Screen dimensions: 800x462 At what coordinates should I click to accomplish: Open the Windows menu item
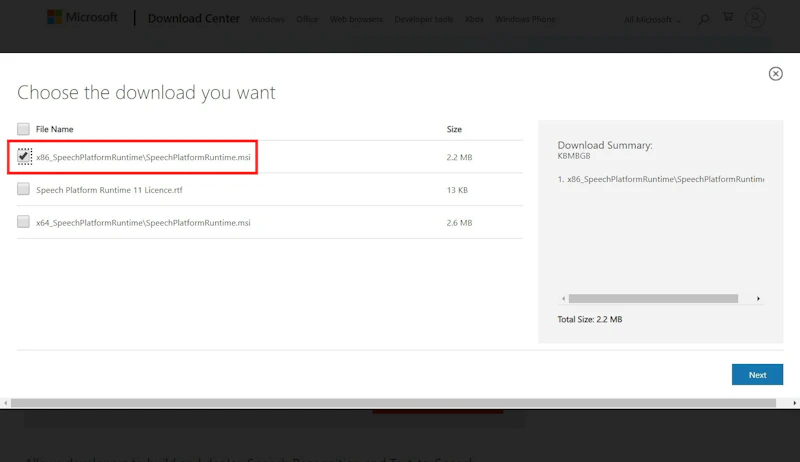(x=267, y=19)
